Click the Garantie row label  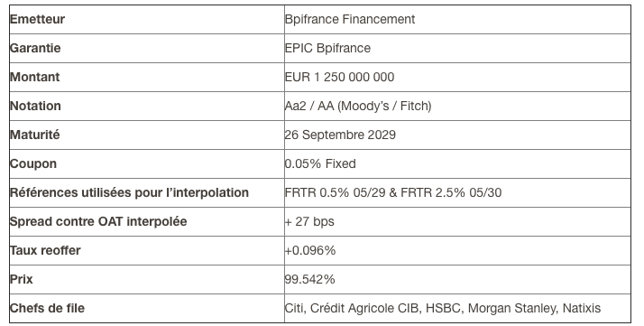[x=35, y=48]
